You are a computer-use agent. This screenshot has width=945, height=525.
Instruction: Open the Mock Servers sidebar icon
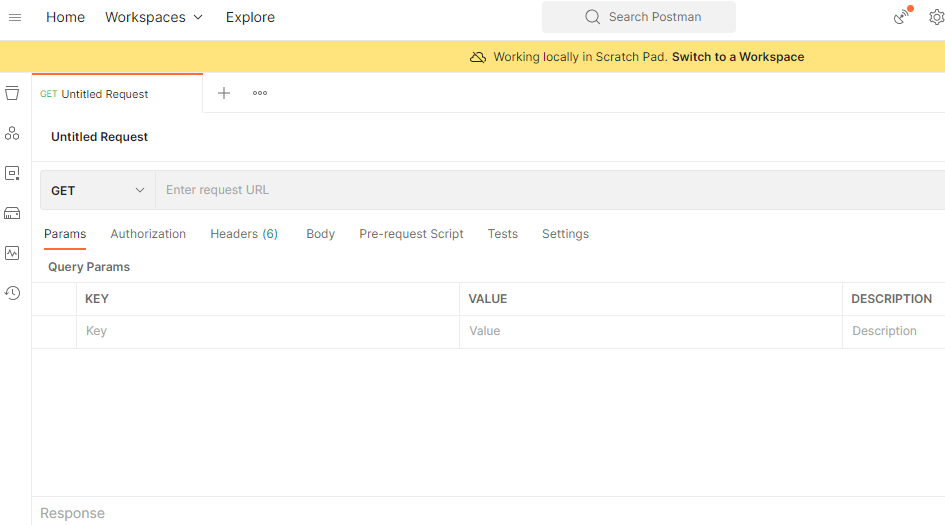coord(12,213)
